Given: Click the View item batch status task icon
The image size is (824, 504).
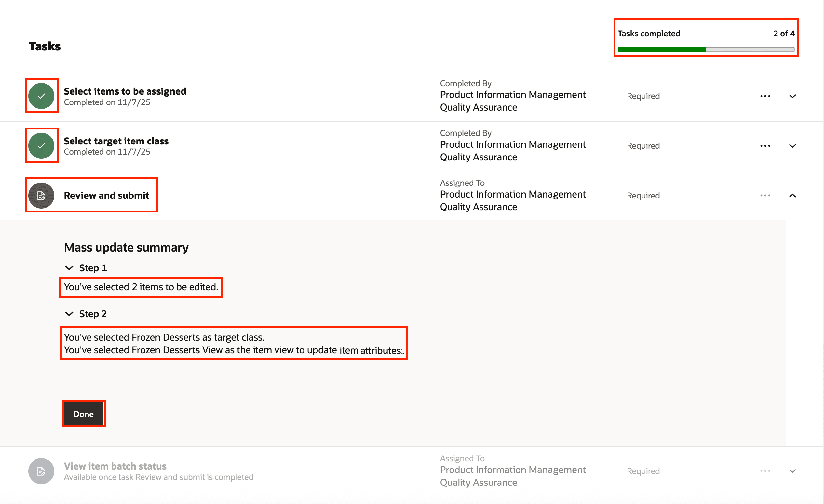Looking at the screenshot, I should 41,470.
